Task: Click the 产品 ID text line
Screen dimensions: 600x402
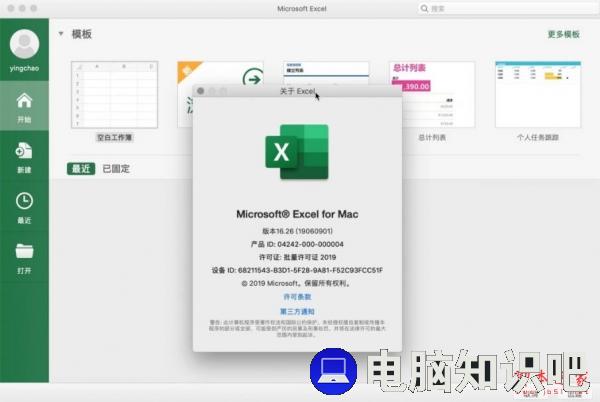Action: point(297,244)
